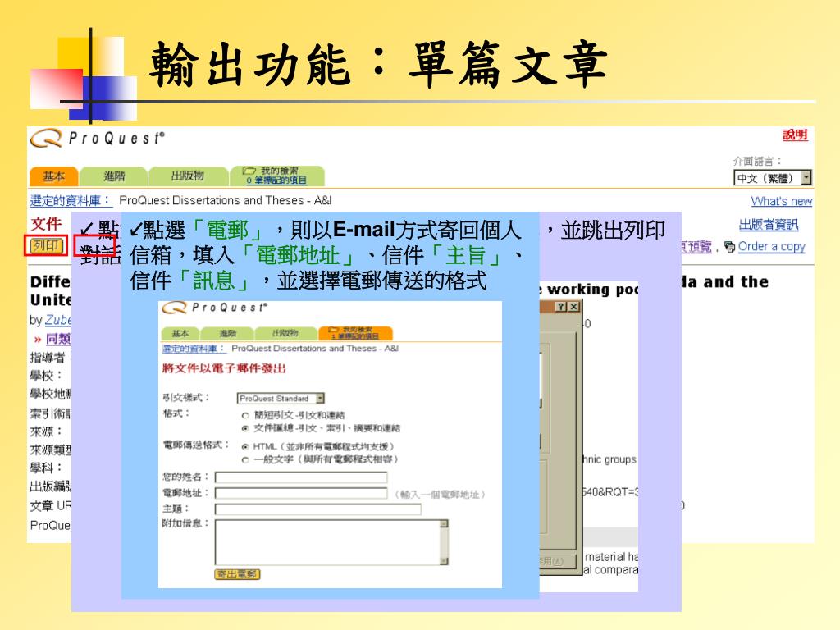This screenshot has height=630, width=840.
Task: Click the 您的姓名 name input field
Action: (301, 477)
